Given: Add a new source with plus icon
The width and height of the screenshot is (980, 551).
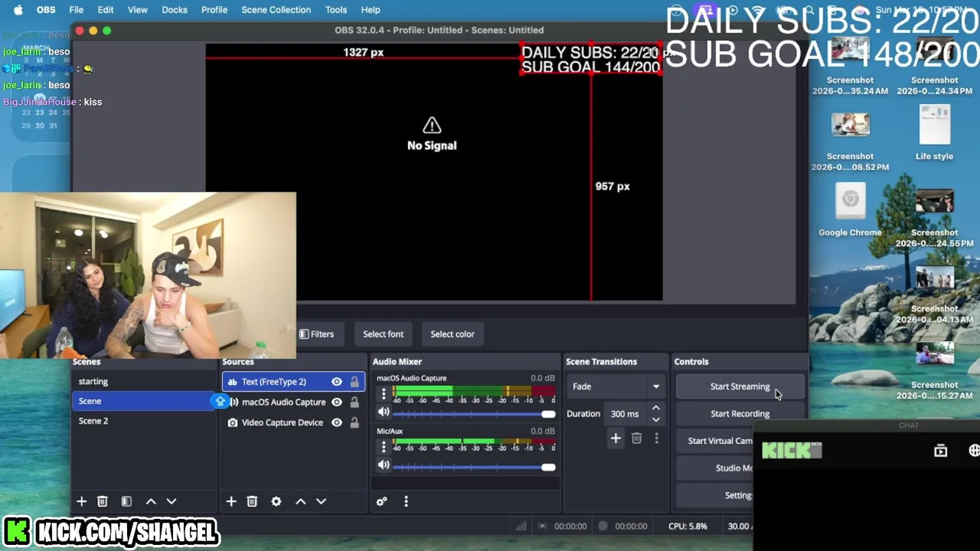Looking at the screenshot, I should [231, 501].
